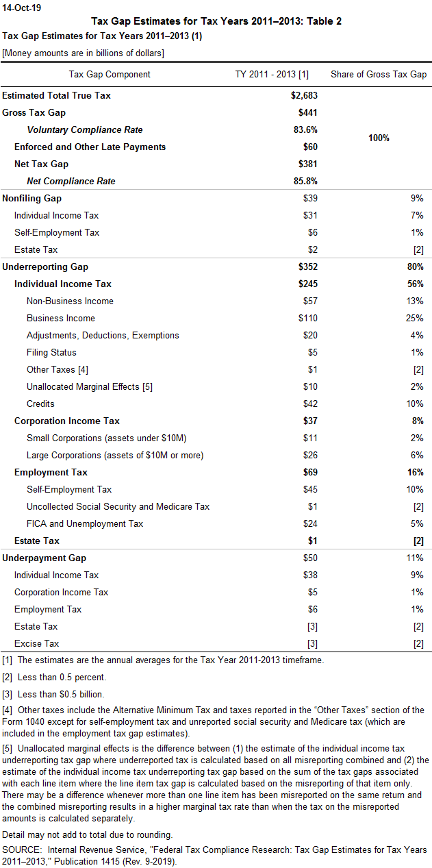
Task: Select the 'Net Compliance Rate' row label
Action: click(71, 182)
